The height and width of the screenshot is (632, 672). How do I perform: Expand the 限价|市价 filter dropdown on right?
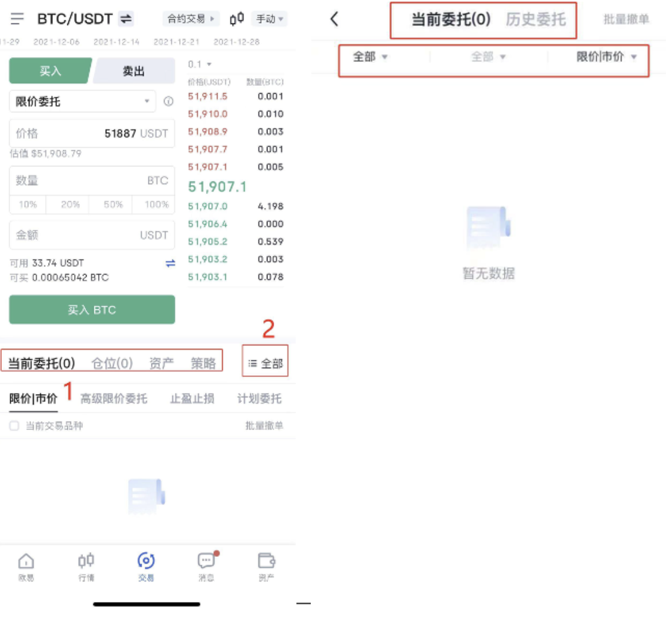coord(606,57)
